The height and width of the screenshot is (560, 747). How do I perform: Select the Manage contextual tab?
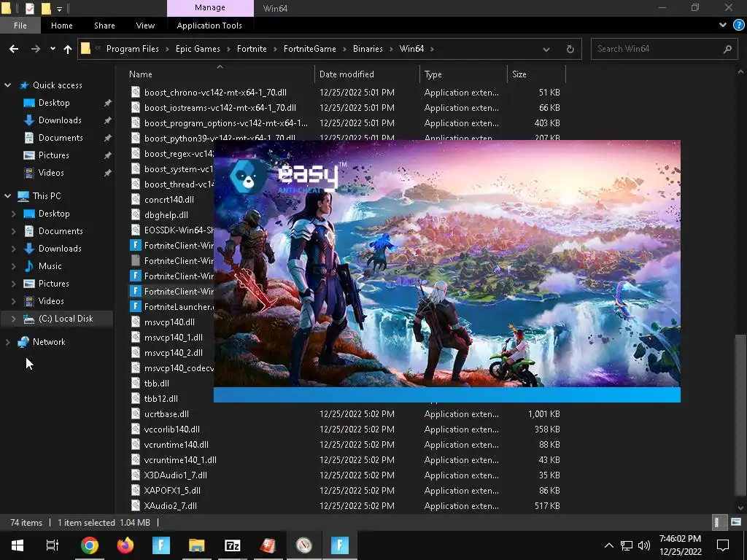click(210, 8)
